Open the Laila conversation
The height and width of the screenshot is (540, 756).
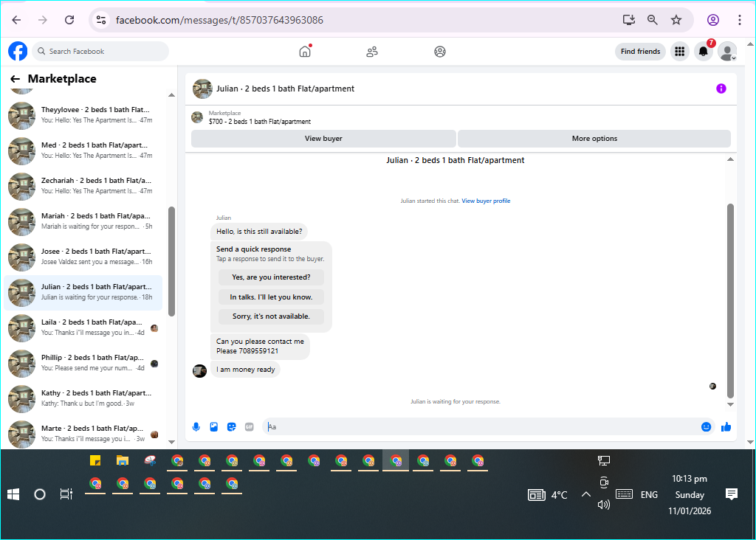[83, 328]
